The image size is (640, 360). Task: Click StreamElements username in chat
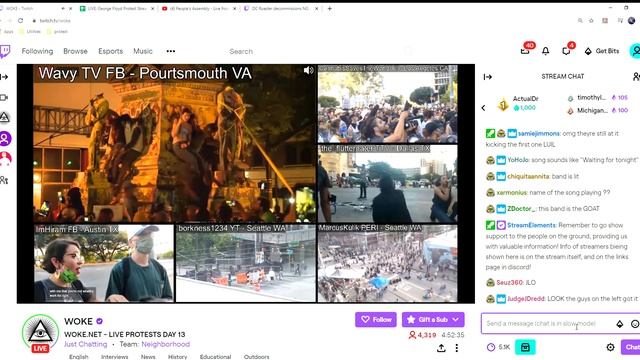point(531,225)
